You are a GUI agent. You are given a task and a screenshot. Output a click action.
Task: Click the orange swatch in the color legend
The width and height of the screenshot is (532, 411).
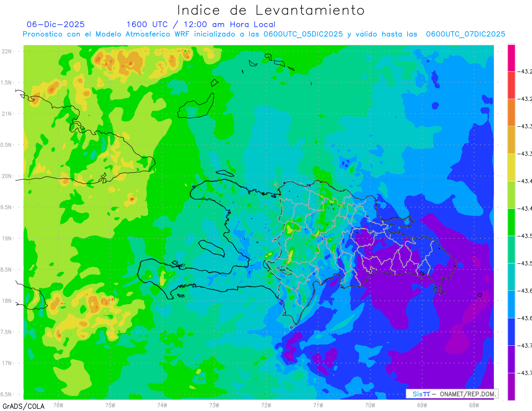pos(511,113)
